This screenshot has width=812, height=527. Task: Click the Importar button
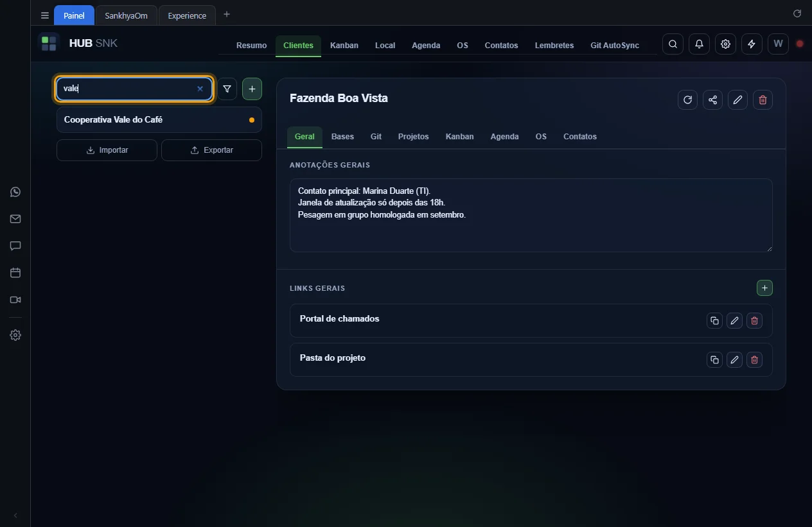(107, 150)
